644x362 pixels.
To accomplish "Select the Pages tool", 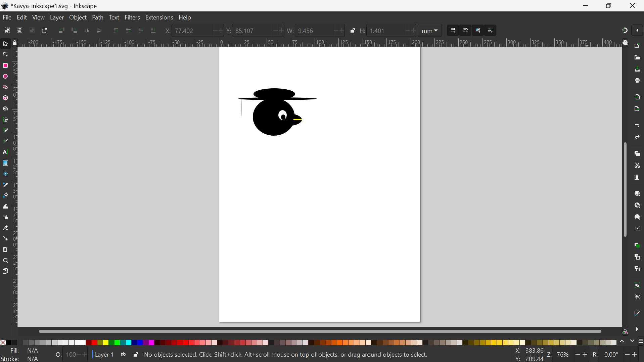I will point(5,271).
